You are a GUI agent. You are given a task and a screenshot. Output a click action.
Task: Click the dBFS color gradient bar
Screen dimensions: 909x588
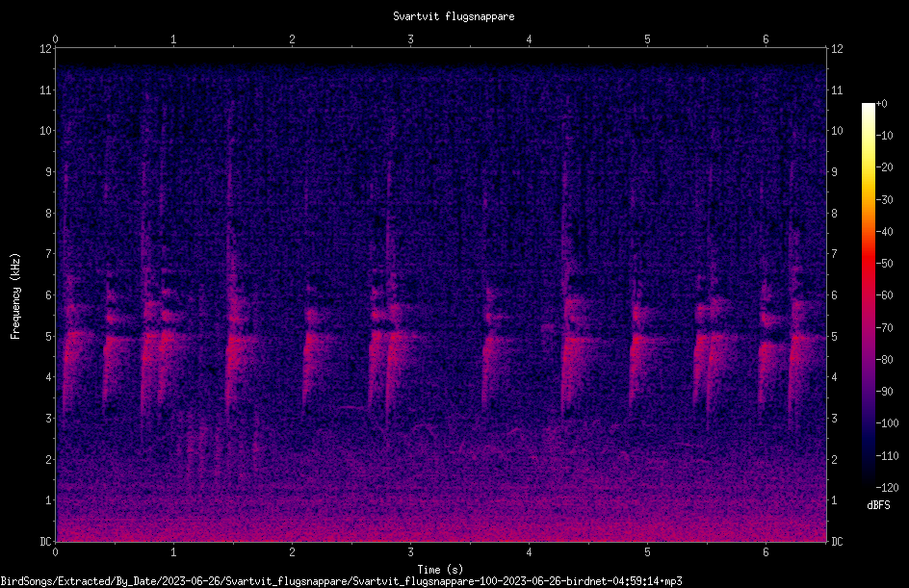[868, 295]
